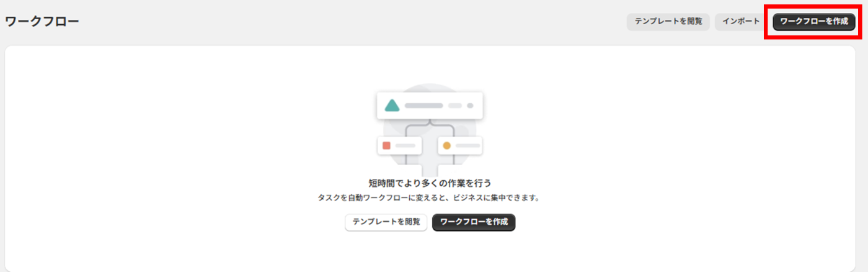The width and height of the screenshot is (868, 272).
Task: Click the short gray pill on top illustration card
Action: [x=455, y=106]
